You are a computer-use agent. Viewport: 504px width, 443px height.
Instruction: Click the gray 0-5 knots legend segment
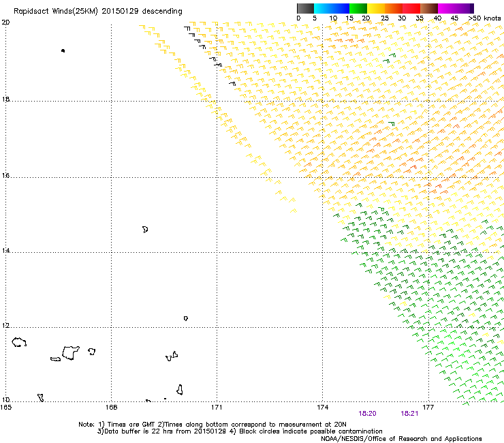click(305, 8)
